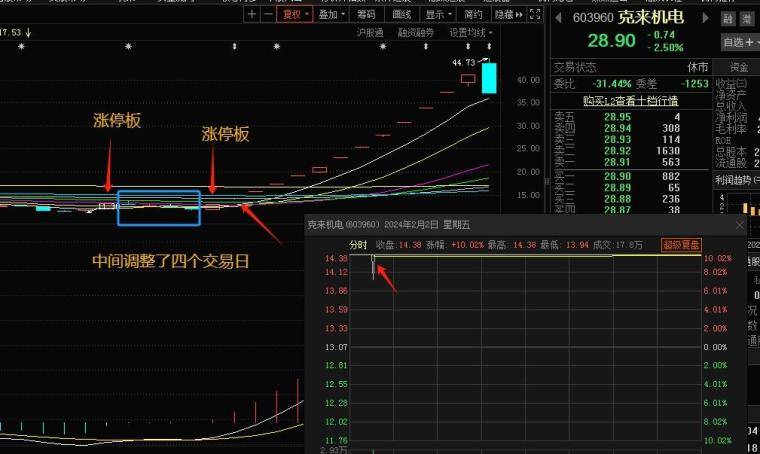
Task: Click current price 28.90
Action: pos(611,41)
